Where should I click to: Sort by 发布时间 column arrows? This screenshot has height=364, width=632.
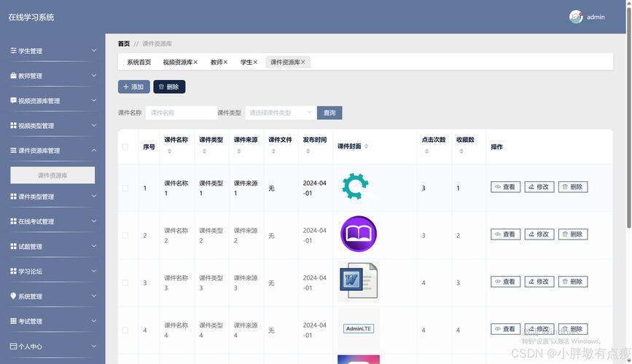308,151
